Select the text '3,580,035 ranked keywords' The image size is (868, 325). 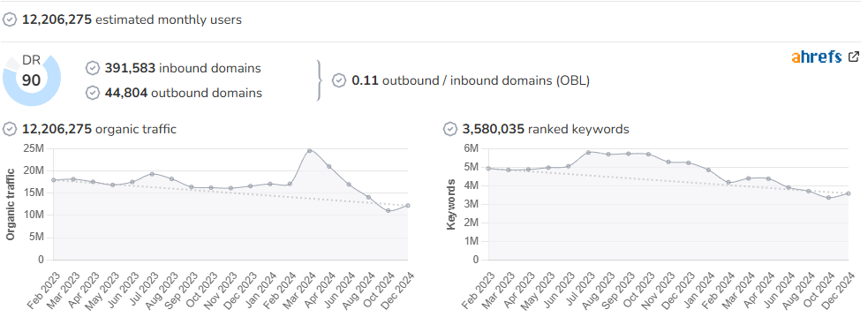click(x=546, y=129)
